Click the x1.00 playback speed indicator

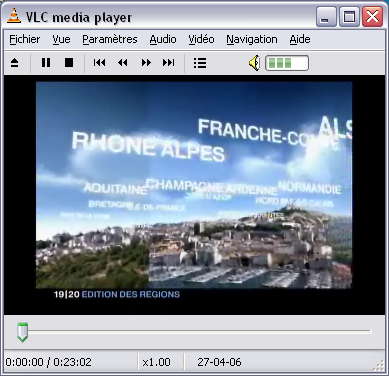pos(156,362)
